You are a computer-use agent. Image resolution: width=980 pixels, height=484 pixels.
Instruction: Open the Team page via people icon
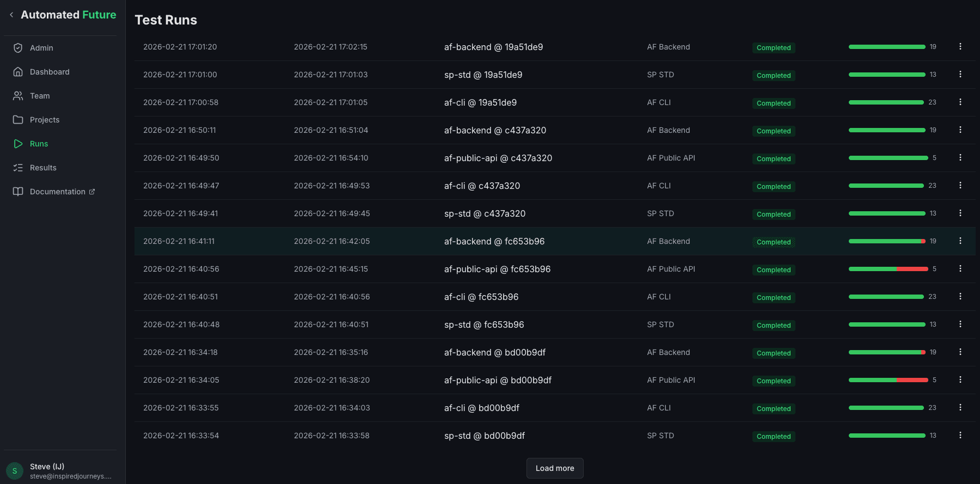click(x=18, y=95)
